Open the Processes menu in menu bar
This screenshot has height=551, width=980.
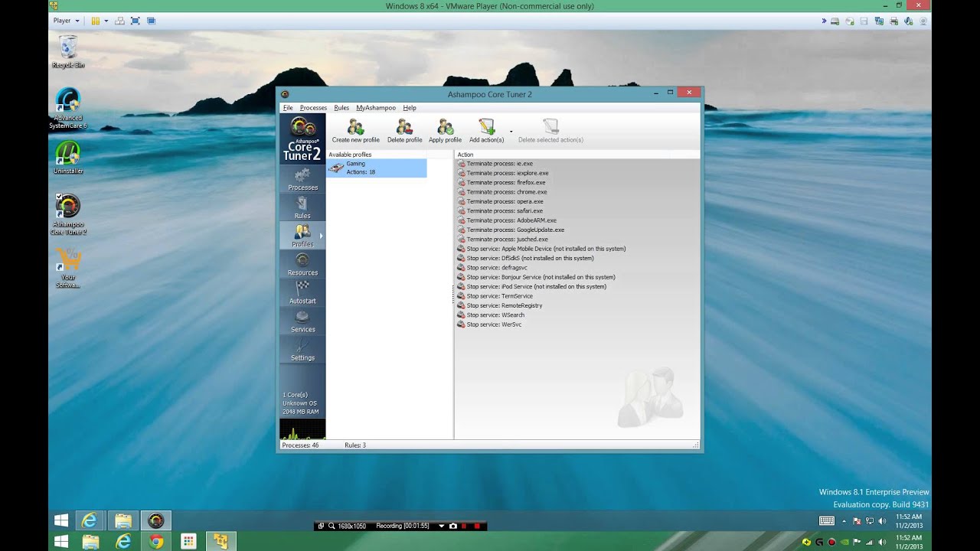click(313, 108)
